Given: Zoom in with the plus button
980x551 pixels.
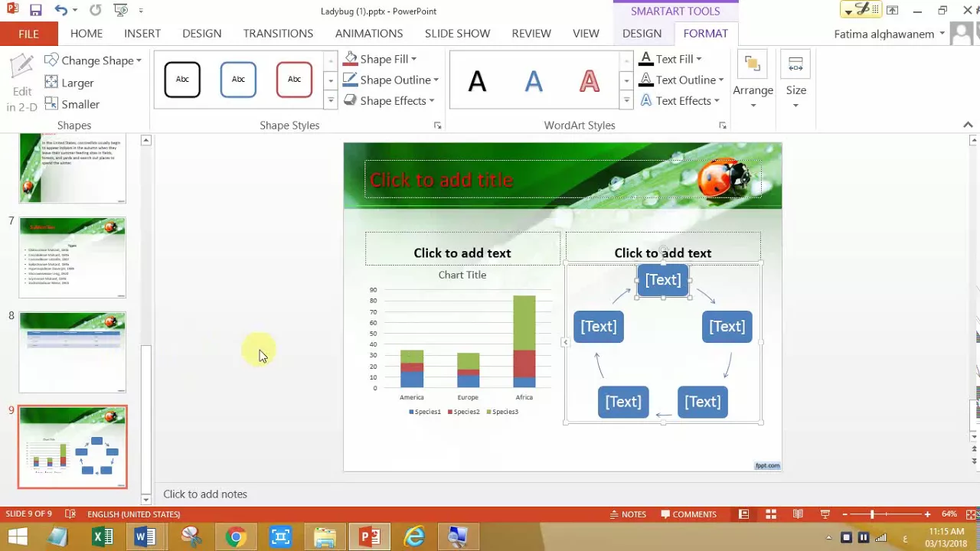Looking at the screenshot, I should (927, 514).
